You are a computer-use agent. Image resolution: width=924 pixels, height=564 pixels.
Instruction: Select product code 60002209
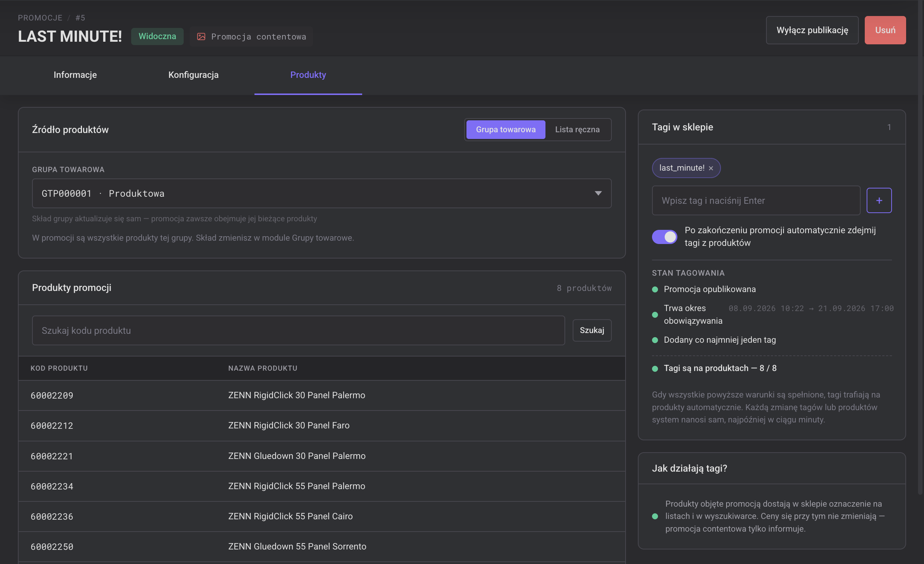[52, 395]
